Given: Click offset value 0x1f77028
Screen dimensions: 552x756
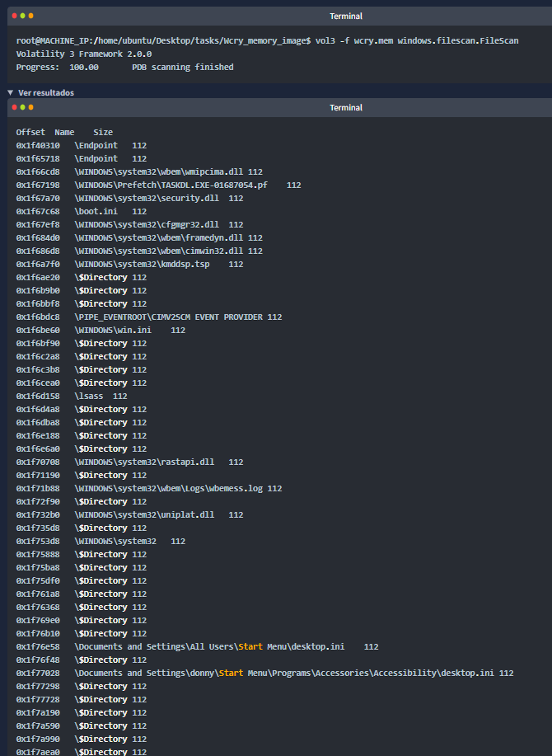Looking at the screenshot, I should (38, 673).
